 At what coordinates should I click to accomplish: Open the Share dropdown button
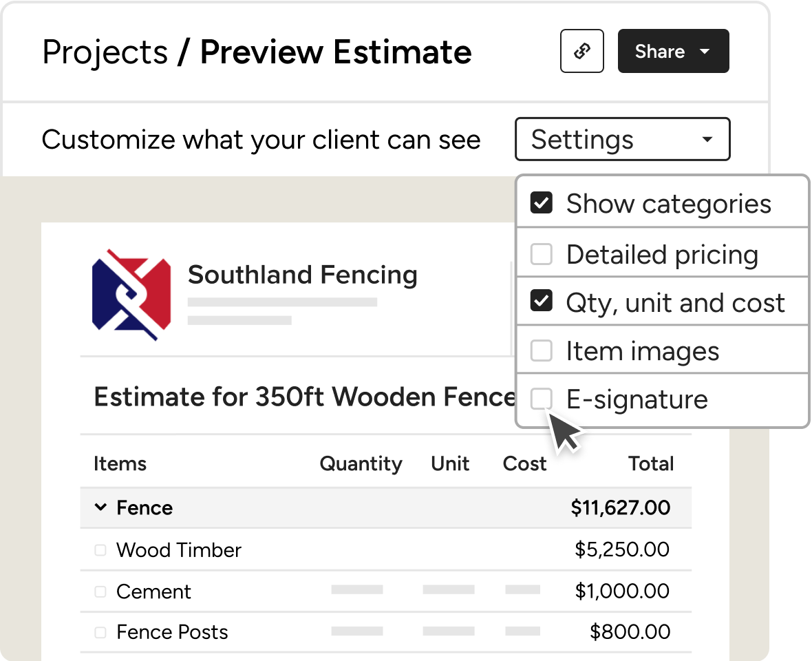coord(673,51)
